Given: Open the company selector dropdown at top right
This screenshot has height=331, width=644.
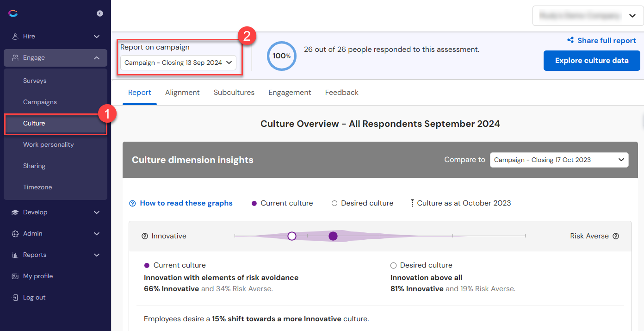Looking at the screenshot, I should point(588,16).
